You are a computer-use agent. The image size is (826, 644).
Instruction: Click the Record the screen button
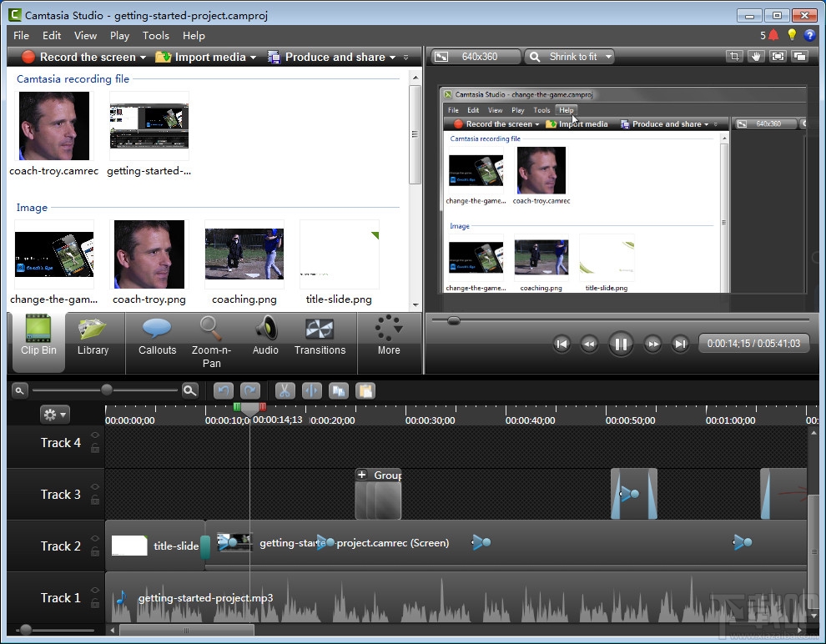pos(79,57)
